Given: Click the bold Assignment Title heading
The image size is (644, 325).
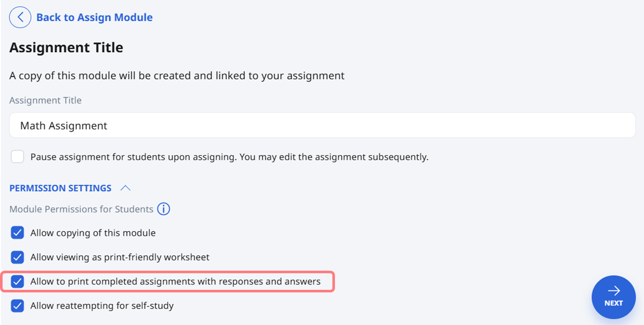Looking at the screenshot, I should [66, 48].
